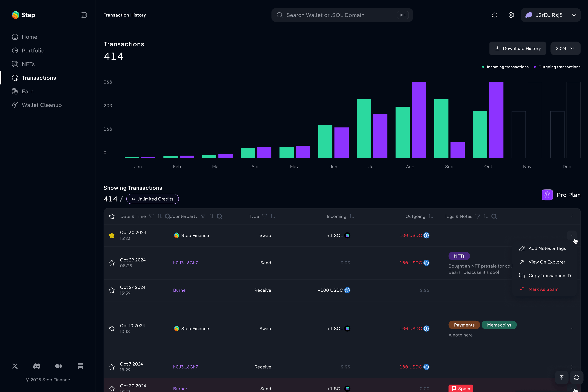Open the Discord social link
The height and width of the screenshot is (392, 588).
[x=37, y=366]
